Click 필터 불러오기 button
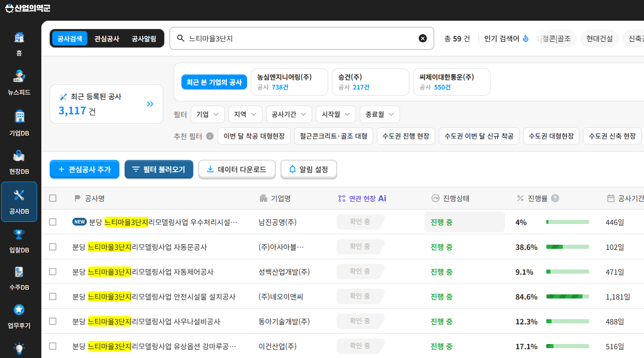 click(159, 169)
